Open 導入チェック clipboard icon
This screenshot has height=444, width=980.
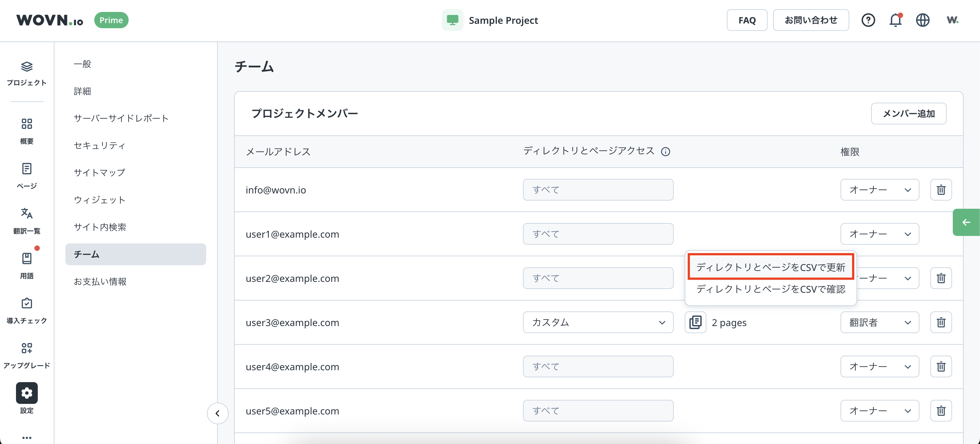click(x=27, y=303)
